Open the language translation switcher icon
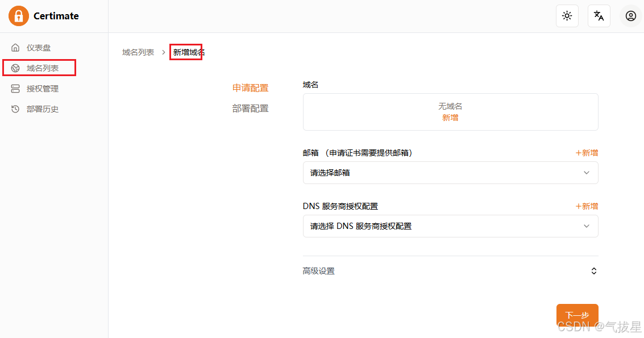This screenshot has width=644, height=338. [x=599, y=16]
